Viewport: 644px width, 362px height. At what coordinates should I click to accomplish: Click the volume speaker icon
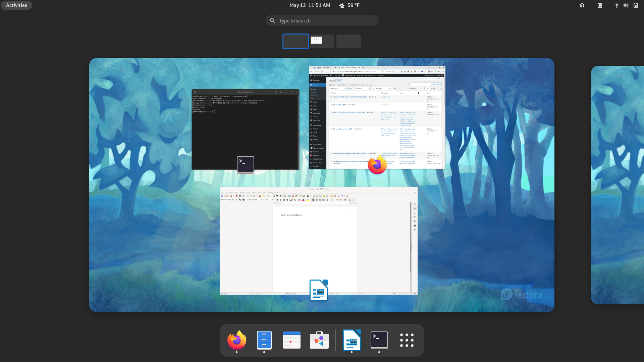626,5
